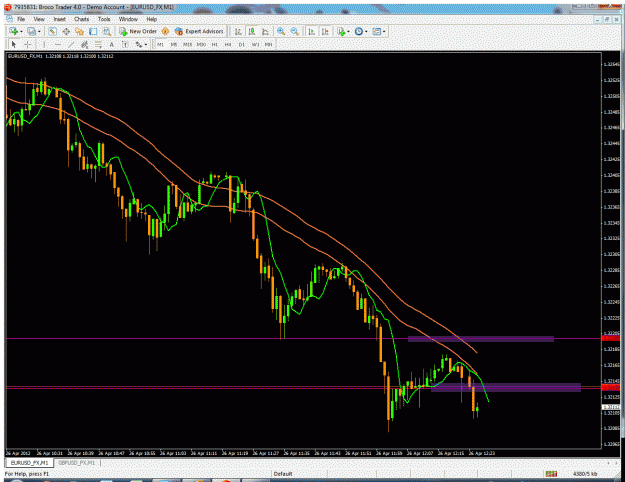Toggle the Chart Shift icon
625x482 pixels.
click(x=325, y=31)
